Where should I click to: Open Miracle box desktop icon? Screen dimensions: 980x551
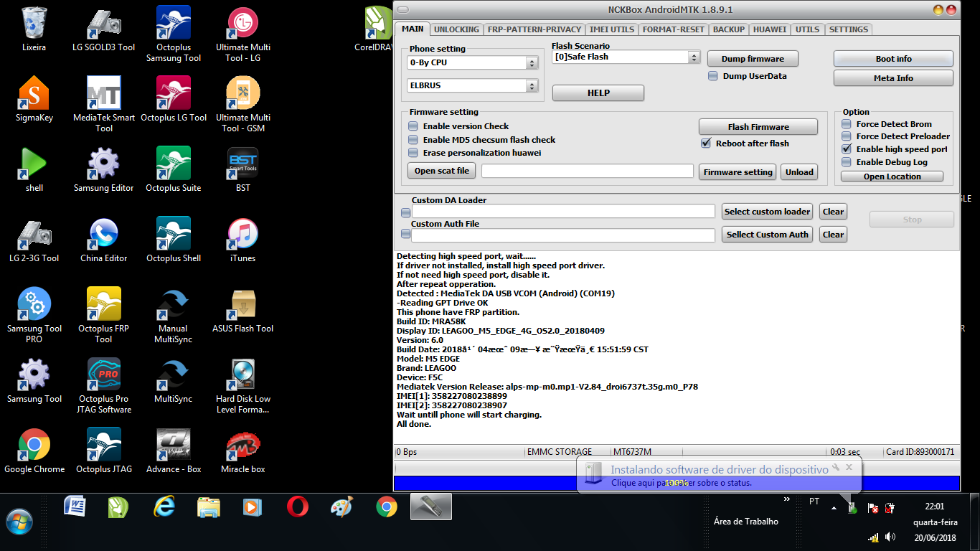243,451
